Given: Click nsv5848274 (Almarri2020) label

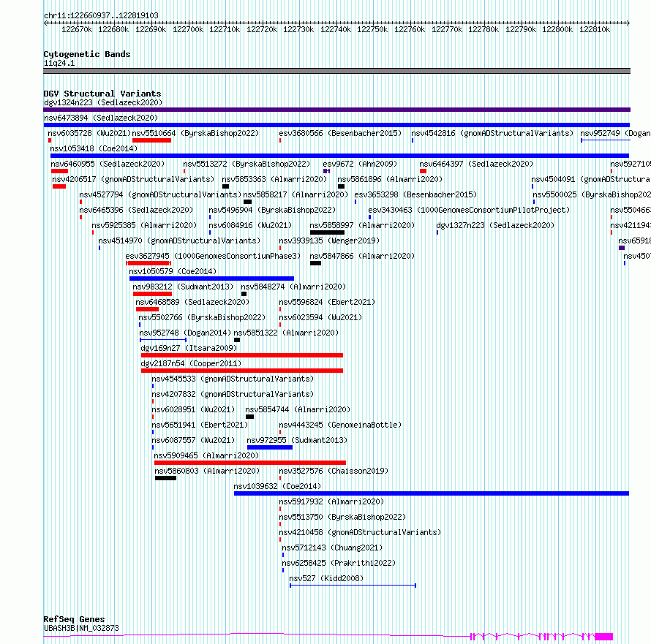Looking at the screenshot, I should (x=293, y=287).
